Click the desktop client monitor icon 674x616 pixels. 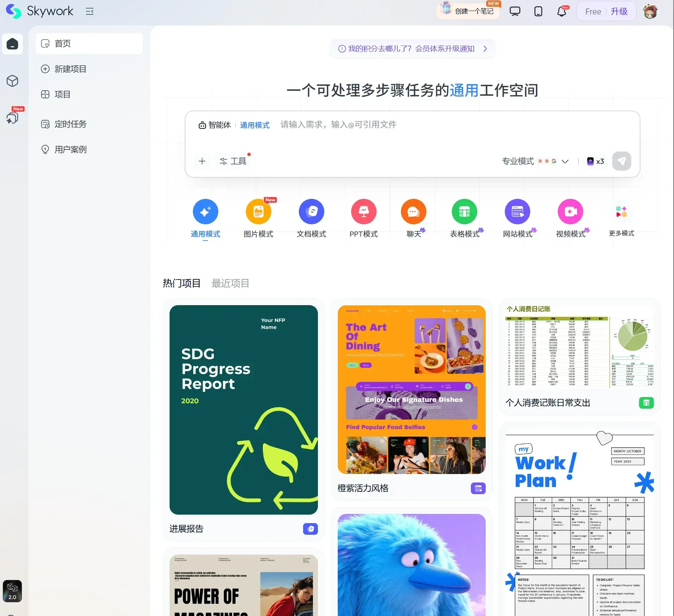[515, 12]
